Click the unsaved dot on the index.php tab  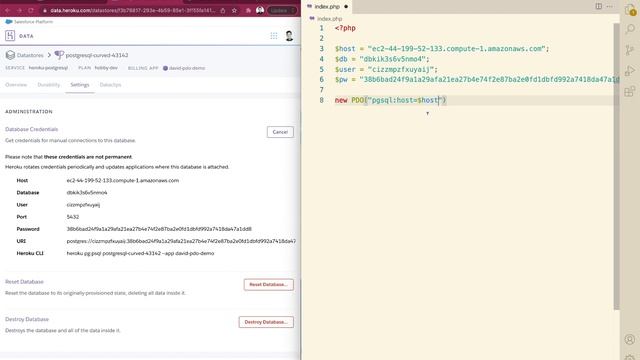pyautogui.click(x=346, y=7)
